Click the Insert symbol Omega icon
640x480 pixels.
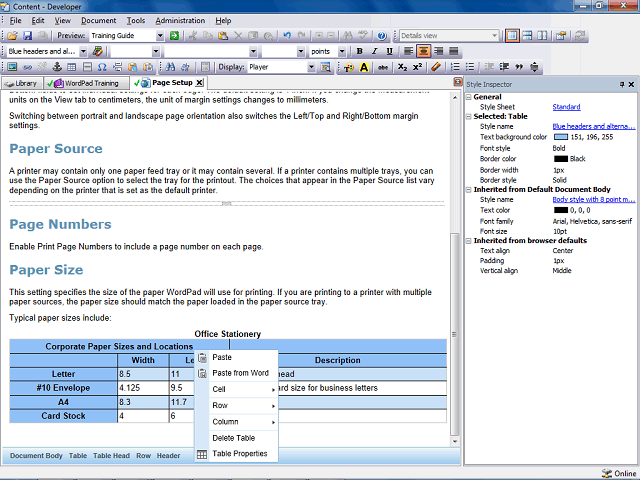click(102, 67)
